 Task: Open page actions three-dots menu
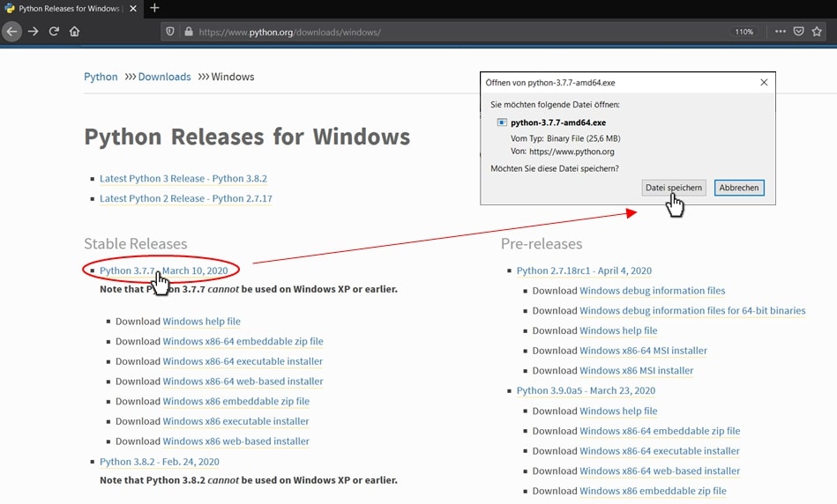coord(781,32)
